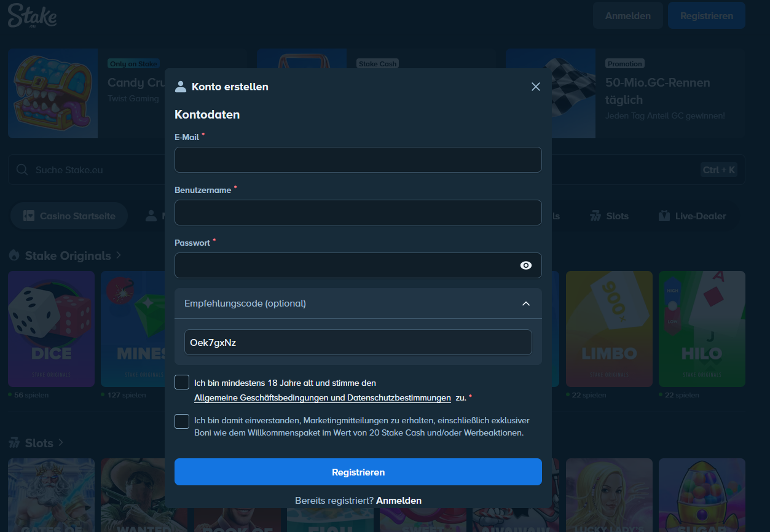This screenshot has height=532, width=770.
Task: Click the Promotion badge
Action: pyautogui.click(x=624, y=63)
